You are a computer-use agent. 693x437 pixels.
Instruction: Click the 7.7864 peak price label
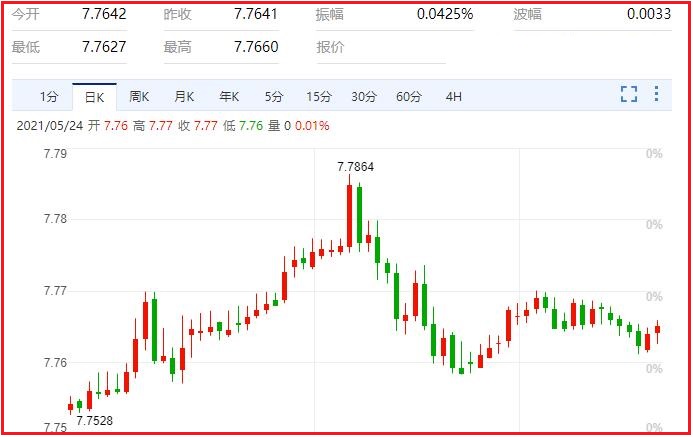pyautogui.click(x=356, y=167)
